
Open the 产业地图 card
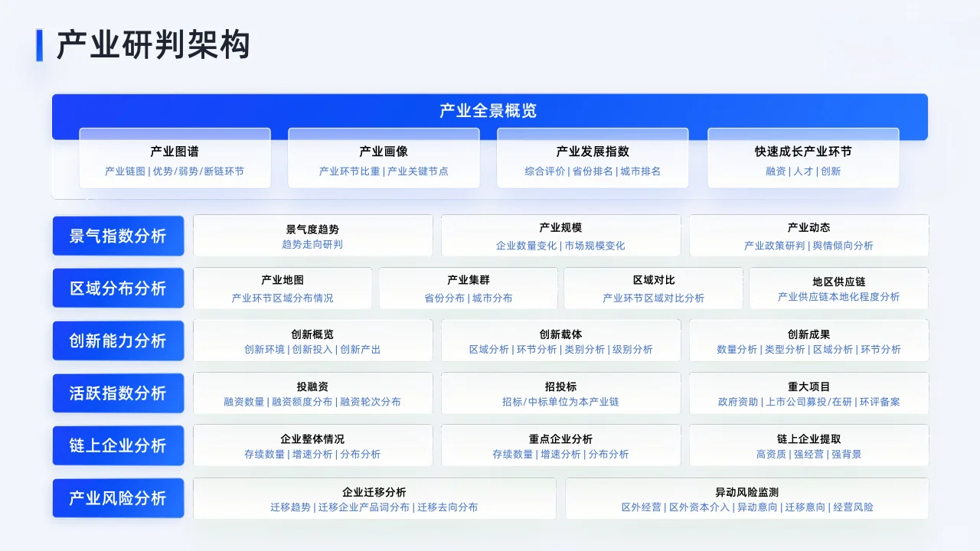[x=283, y=288]
